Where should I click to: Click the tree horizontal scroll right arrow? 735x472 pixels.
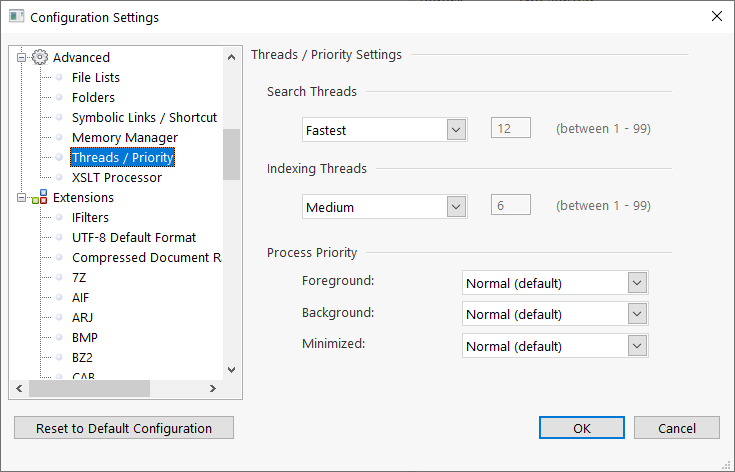point(213,389)
